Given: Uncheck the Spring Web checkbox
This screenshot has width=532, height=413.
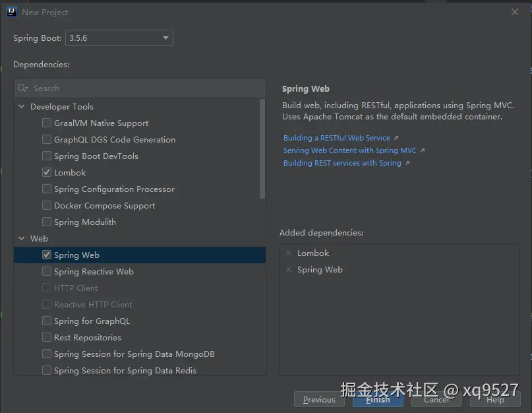Looking at the screenshot, I should (47, 255).
